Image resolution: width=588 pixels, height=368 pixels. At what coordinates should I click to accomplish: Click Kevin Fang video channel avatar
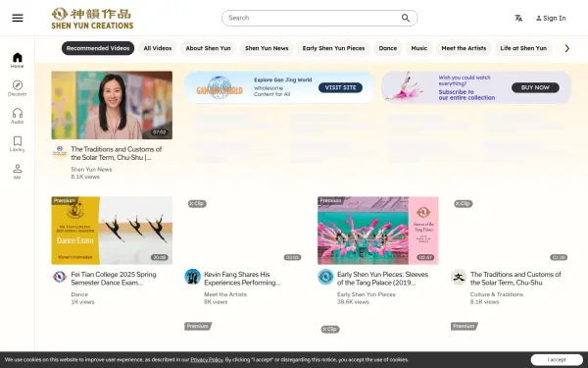tap(192, 277)
